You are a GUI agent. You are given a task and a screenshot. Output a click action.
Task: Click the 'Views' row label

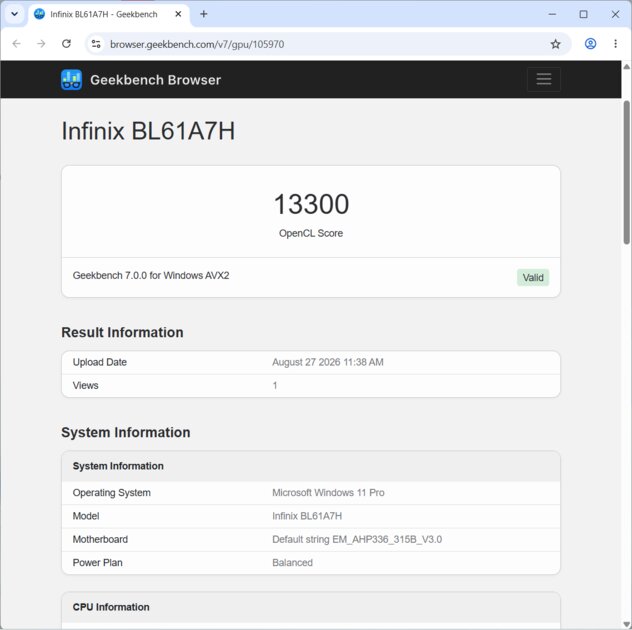(x=85, y=385)
